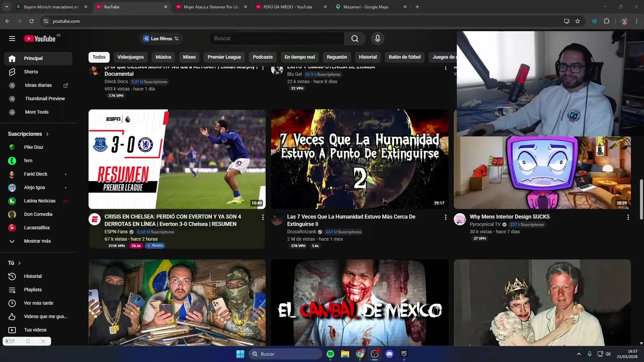
Task: Open Discord from the taskbar
Action: 389,354
